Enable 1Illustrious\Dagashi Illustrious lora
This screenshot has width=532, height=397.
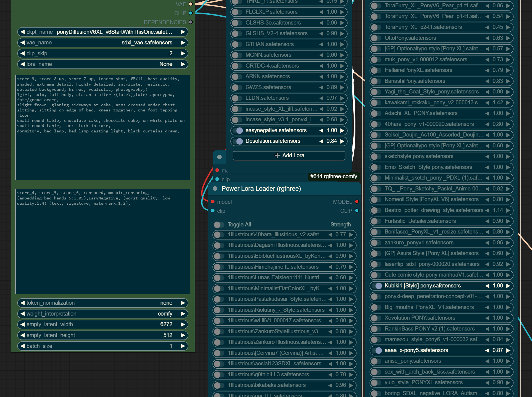(219, 245)
